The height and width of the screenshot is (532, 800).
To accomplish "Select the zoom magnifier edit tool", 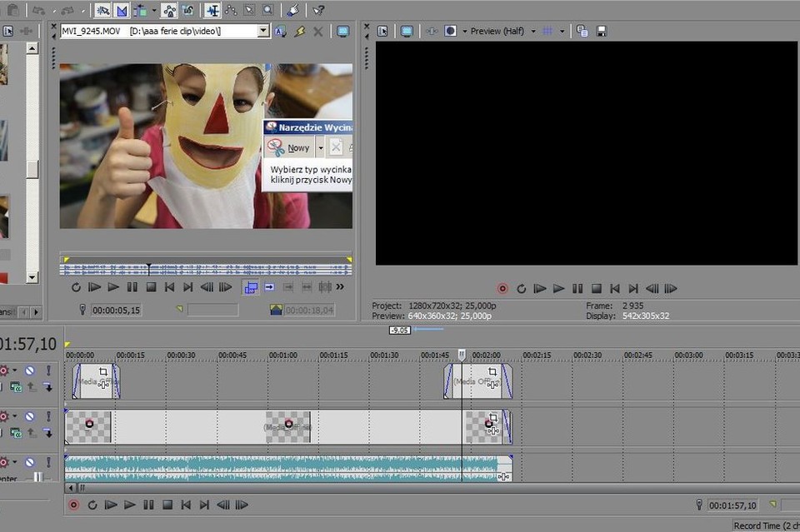I will 267,10.
